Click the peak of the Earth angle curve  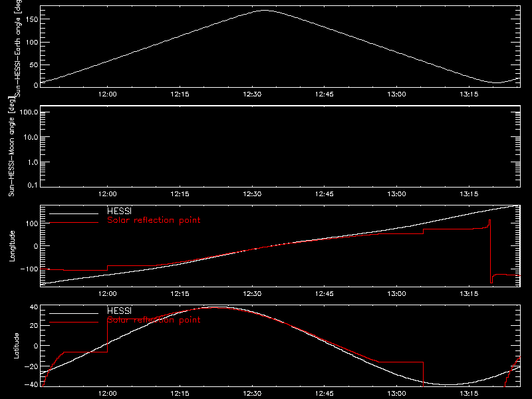pos(265,11)
